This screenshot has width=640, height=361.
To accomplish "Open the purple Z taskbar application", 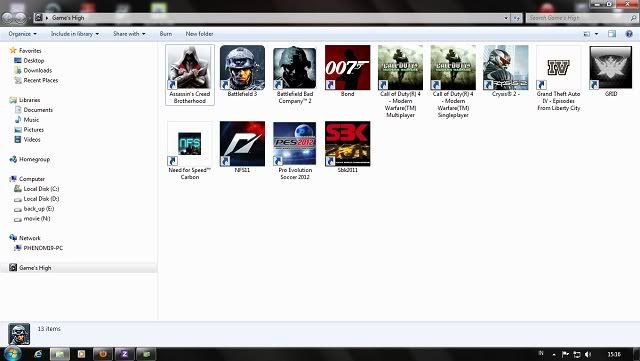I will (124, 354).
